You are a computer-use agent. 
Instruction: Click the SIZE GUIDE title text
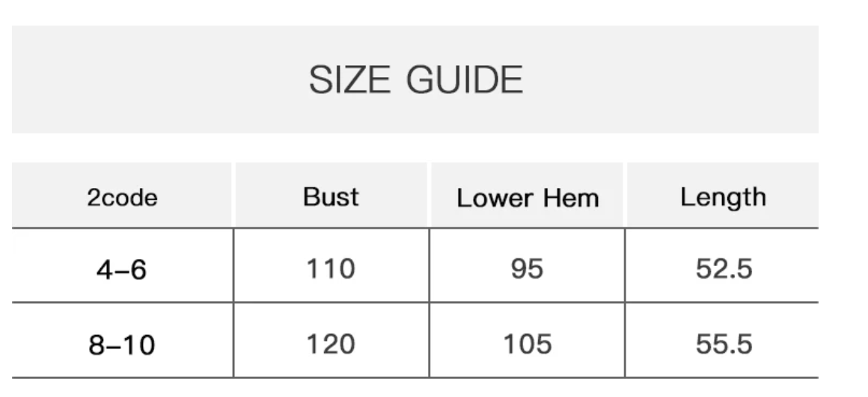click(415, 80)
